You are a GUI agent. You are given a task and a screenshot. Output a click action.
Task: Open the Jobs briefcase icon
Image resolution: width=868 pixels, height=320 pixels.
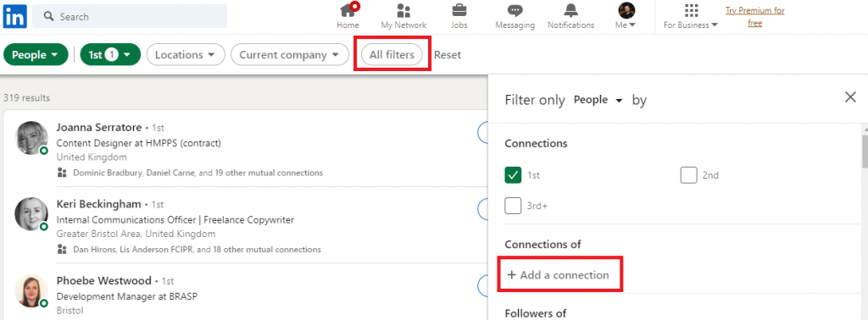click(459, 10)
